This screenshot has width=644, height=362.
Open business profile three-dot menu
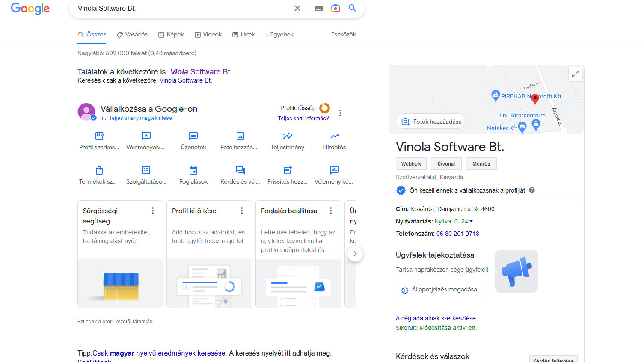point(340,113)
